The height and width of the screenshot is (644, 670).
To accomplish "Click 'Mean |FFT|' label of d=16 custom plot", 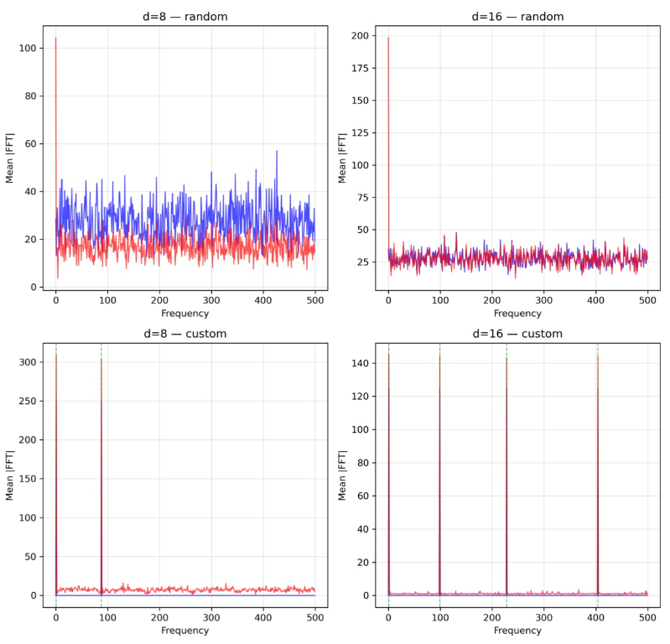I will [x=342, y=475].
